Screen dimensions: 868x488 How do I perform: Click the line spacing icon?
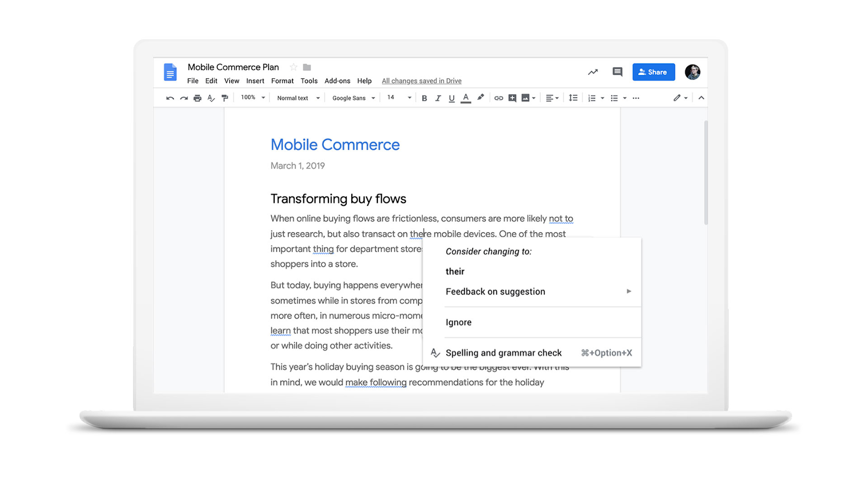(x=573, y=98)
